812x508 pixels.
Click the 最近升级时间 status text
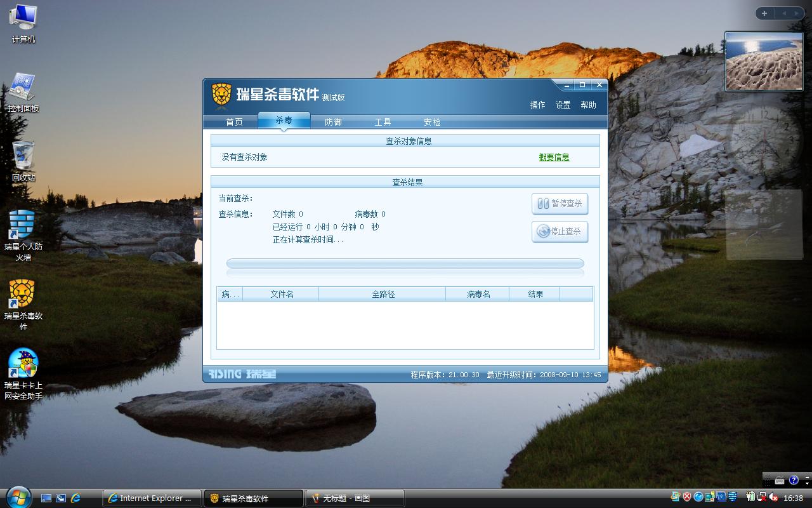click(x=544, y=375)
